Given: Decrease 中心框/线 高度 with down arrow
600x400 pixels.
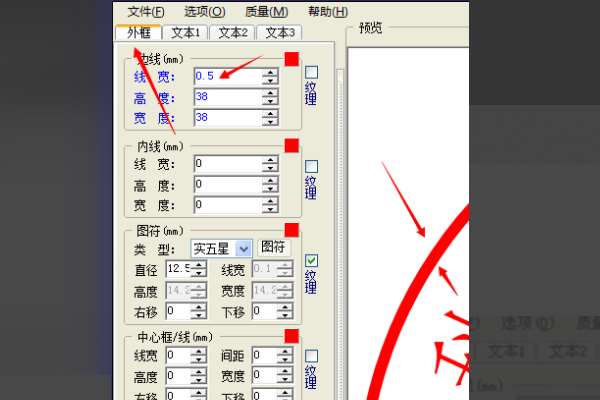Looking at the screenshot, I should tap(199, 380).
